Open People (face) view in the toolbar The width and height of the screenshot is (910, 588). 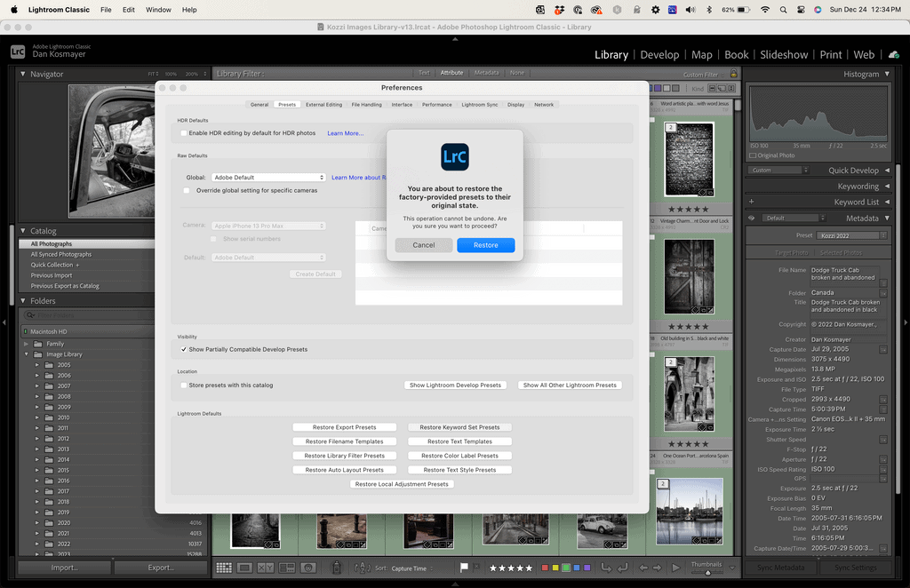(x=308, y=568)
